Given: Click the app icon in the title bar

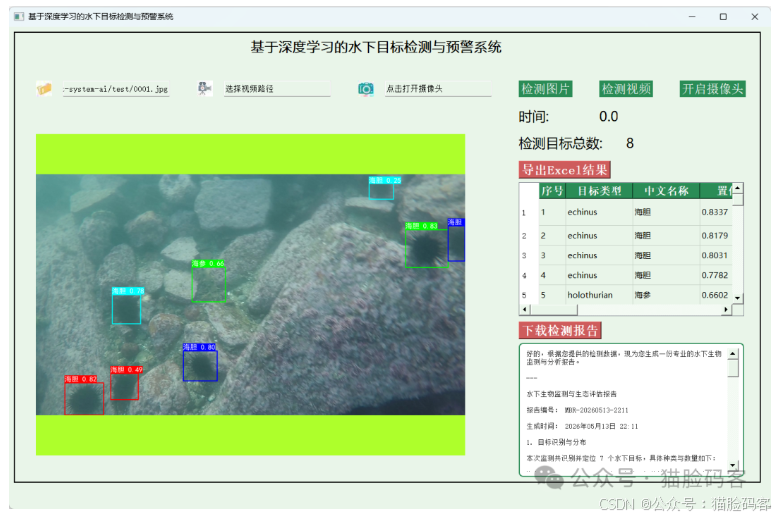Looking at the screenshot, I should 19,16.
